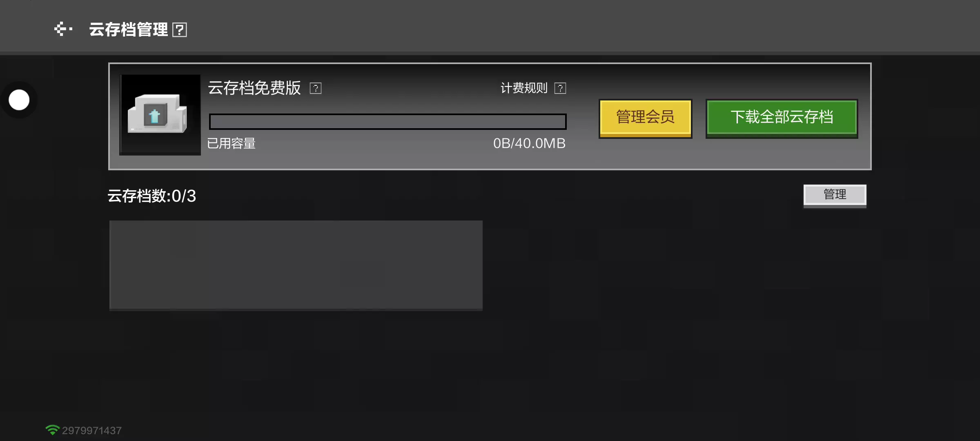Screen dimensions: 980x441
Task: Open question mark next to 计费规则
Action: click(560, 88)
